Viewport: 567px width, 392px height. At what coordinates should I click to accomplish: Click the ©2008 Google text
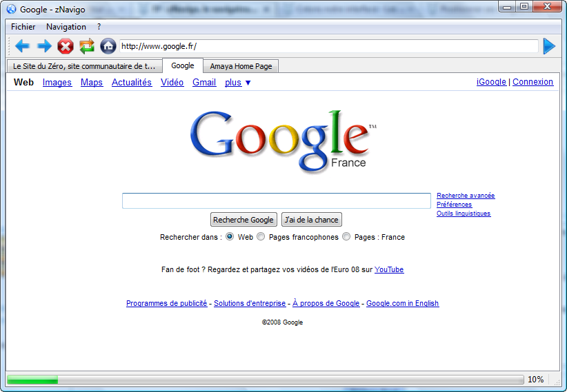[x=282, y=322]
